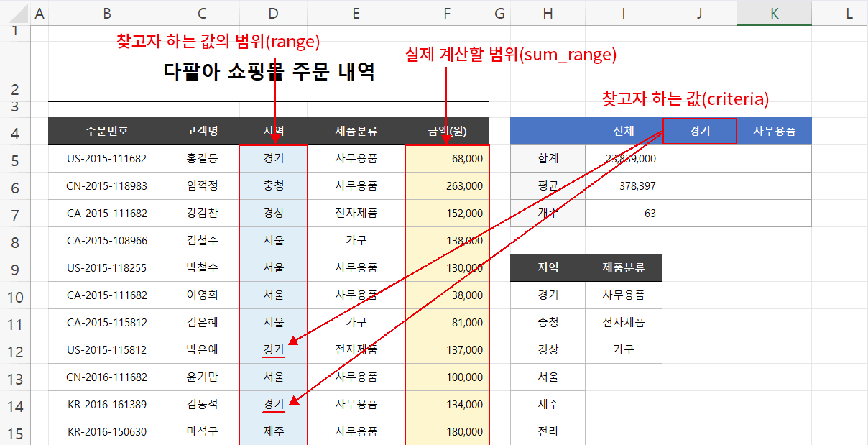Click the 사무용품 header in column K
This screenshot has height=445, width=868.
(x=774, y=131)
